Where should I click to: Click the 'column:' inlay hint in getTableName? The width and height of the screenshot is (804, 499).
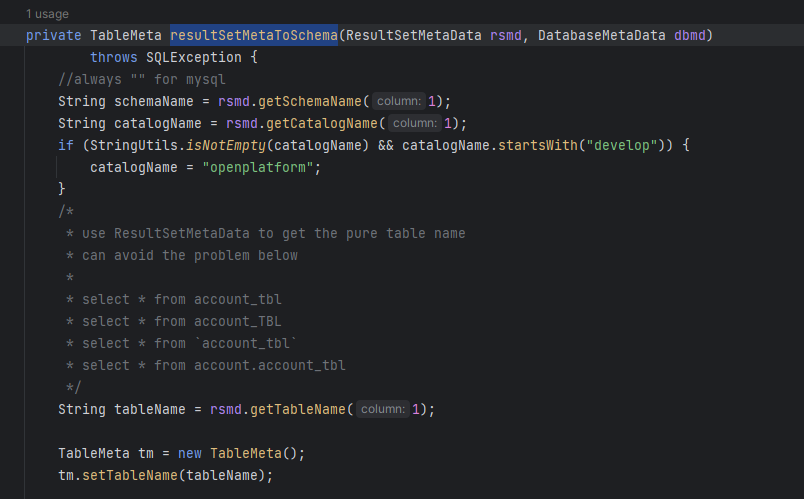tap(383, 409)
